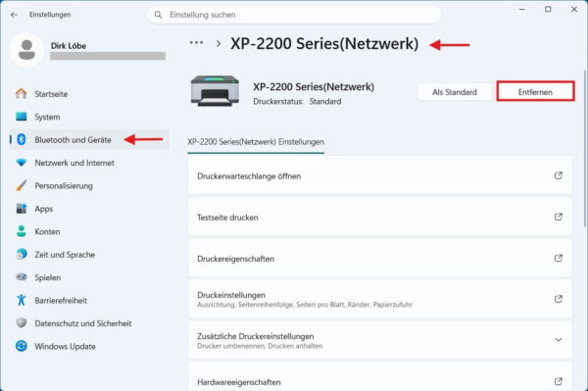Click the external link icon for Druckereigenschaften

[x=559, y=258]
